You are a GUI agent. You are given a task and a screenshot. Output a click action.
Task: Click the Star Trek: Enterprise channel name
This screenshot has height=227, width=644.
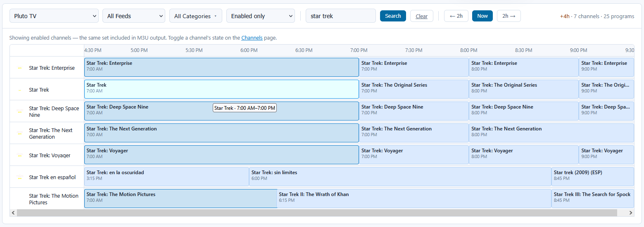pos(52,68)
